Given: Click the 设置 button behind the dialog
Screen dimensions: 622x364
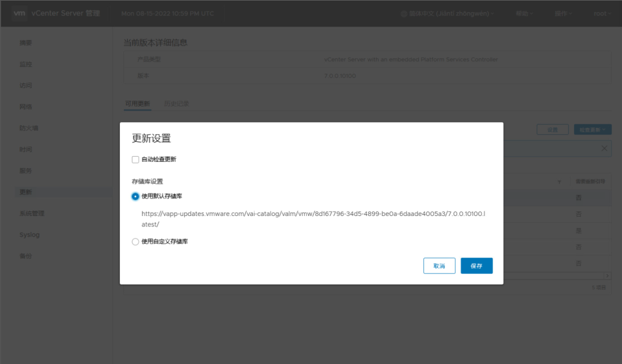Looking at the screenshot, I should pyautogui.click(x=552, y=130).
